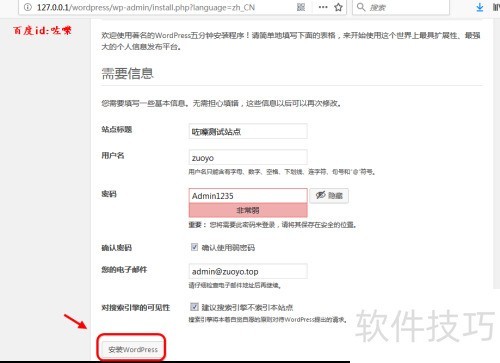Viewport: 500px width, 363px height.
Task: Click the site info icon in address bar
Action: pos(28,7)
